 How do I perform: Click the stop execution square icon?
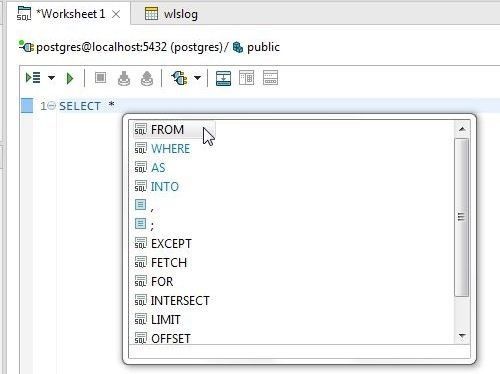click(x=100, y=78)
